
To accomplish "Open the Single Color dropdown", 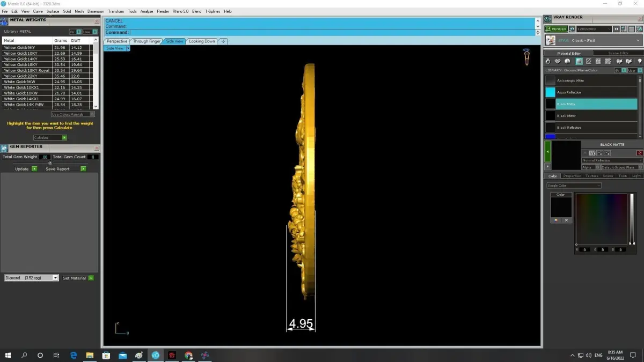I will click(574, 186).
